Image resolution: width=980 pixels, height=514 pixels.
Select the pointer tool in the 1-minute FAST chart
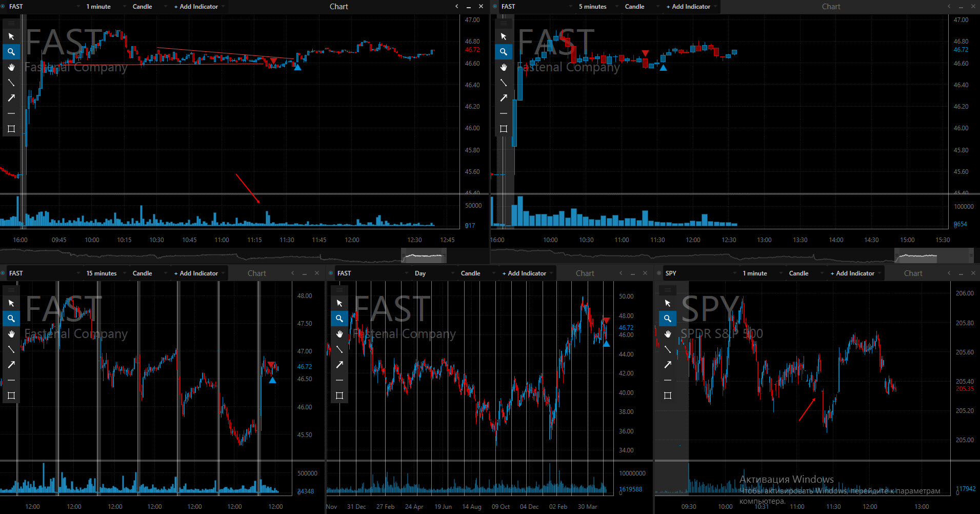11,36
